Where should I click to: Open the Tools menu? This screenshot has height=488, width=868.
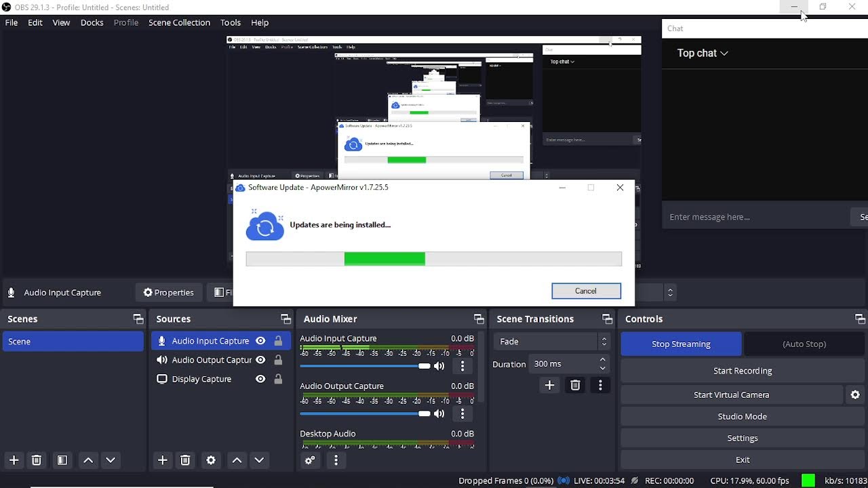231,22
